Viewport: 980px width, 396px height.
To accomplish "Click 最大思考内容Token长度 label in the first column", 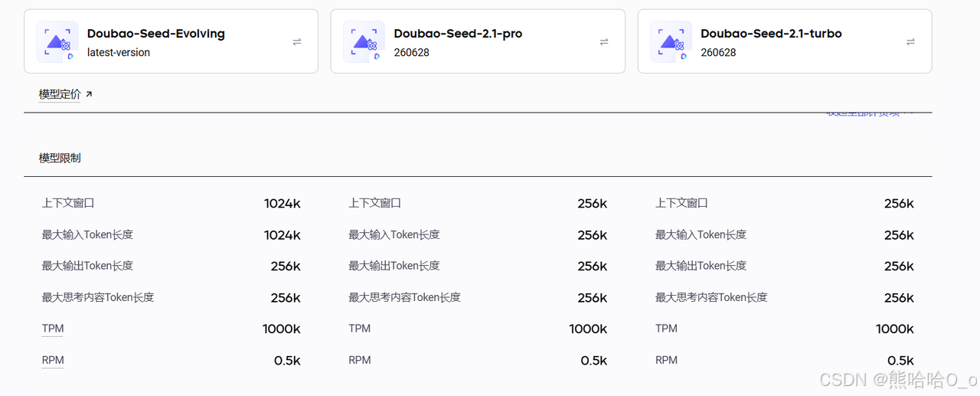I will pos(98,297).
